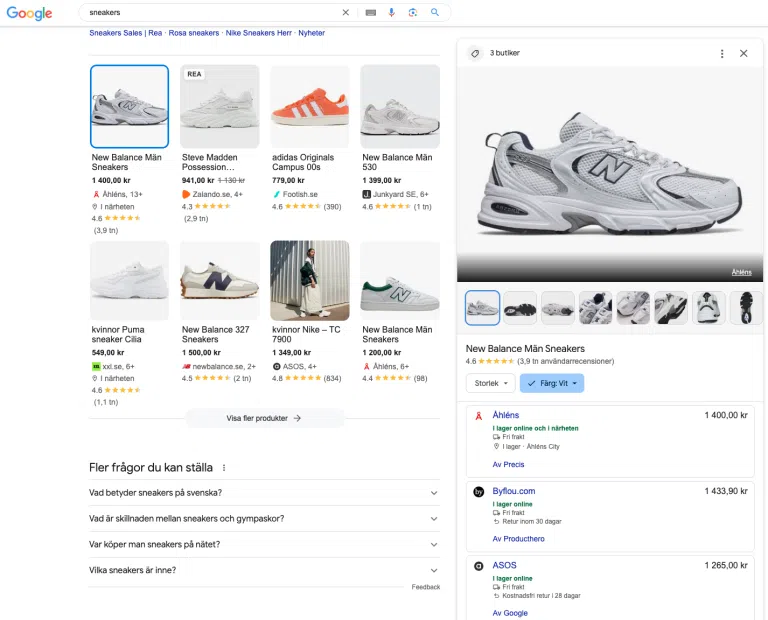Select the first selected shoe thumbnail
768x620 pixels.
pos(482,308)
